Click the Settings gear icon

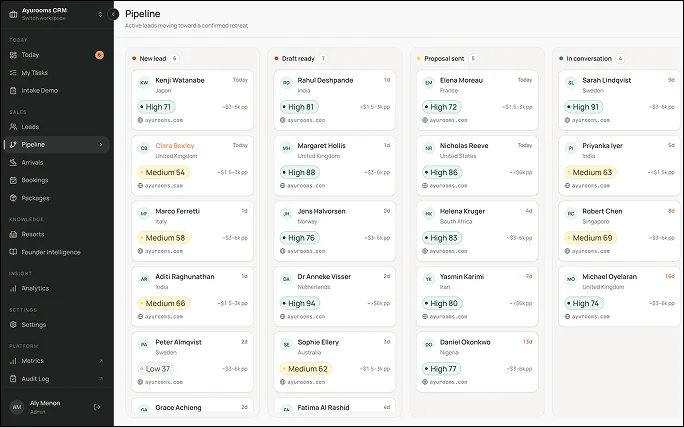tap(13, 325)
